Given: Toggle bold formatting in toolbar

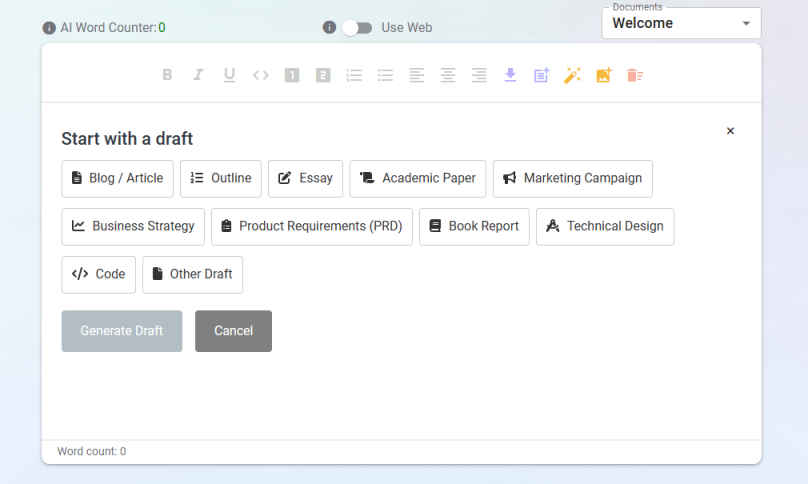Looking at the screenshot, I should [167, 75].
